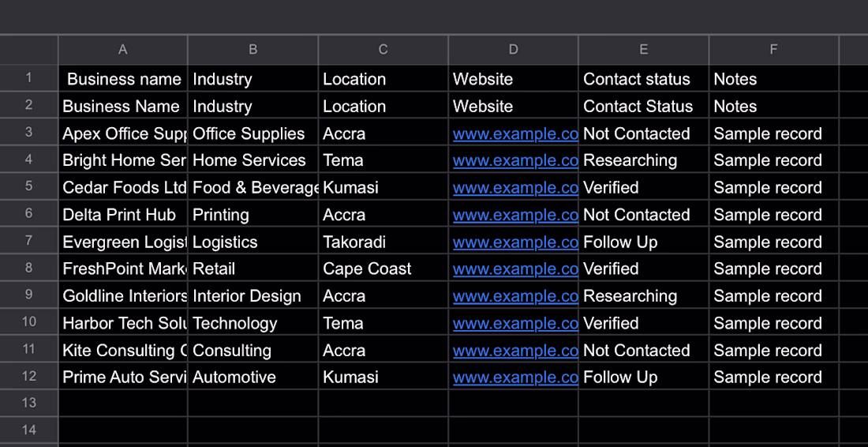The width and height of the screenshot is (868, 447).
Task: Select column C header
Action: (383, 50)
